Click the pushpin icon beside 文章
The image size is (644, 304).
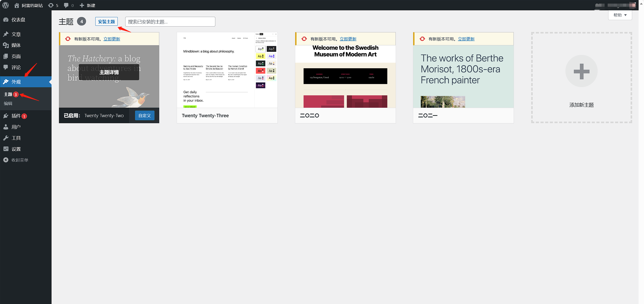pos(6,34)
